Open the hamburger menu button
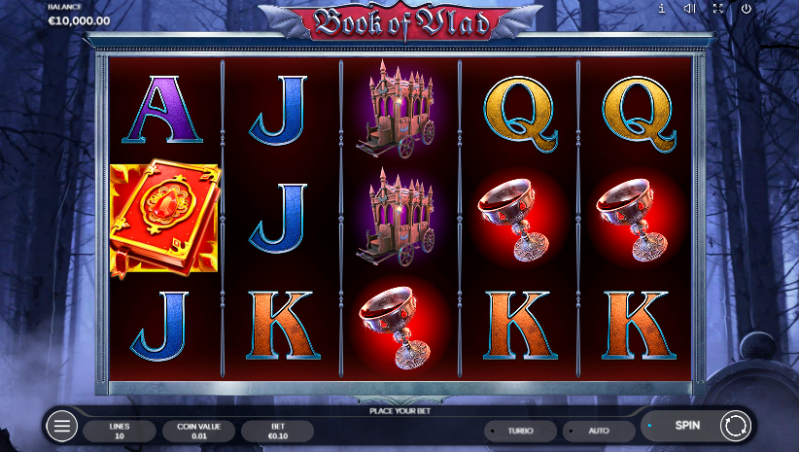This screenshot has width=799, height=452. click(x=62, y=426)
